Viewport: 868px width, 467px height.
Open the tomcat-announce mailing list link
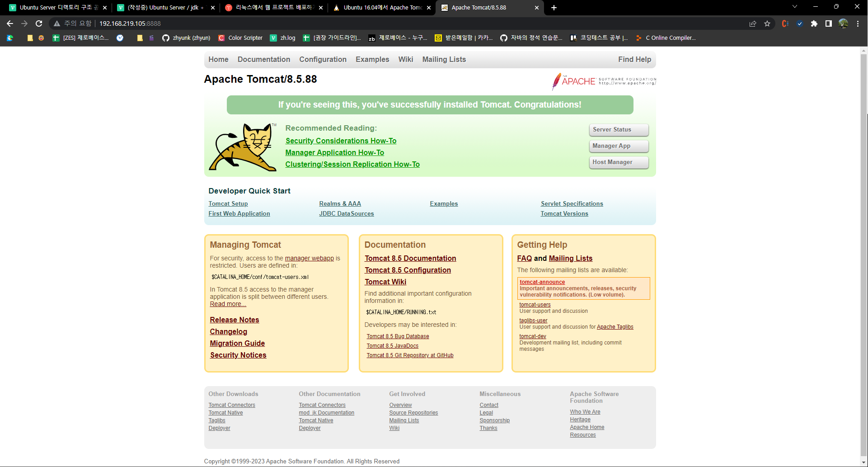(542, 282)
